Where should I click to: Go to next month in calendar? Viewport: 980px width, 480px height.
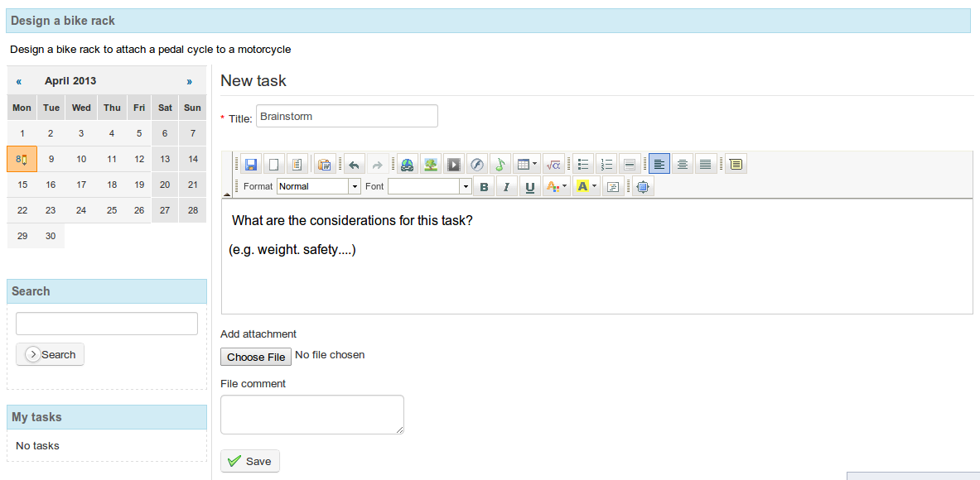189,81
